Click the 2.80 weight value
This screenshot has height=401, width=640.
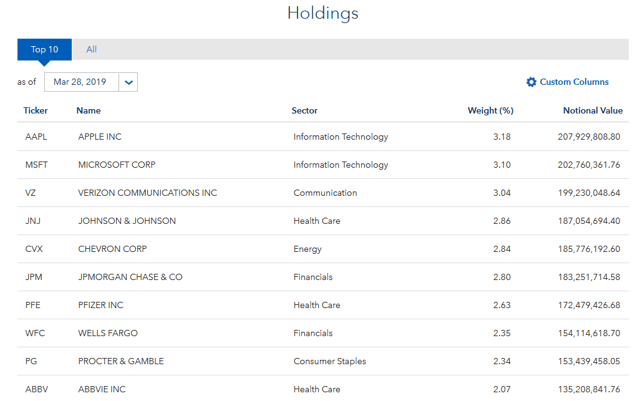tap(502, 277)
